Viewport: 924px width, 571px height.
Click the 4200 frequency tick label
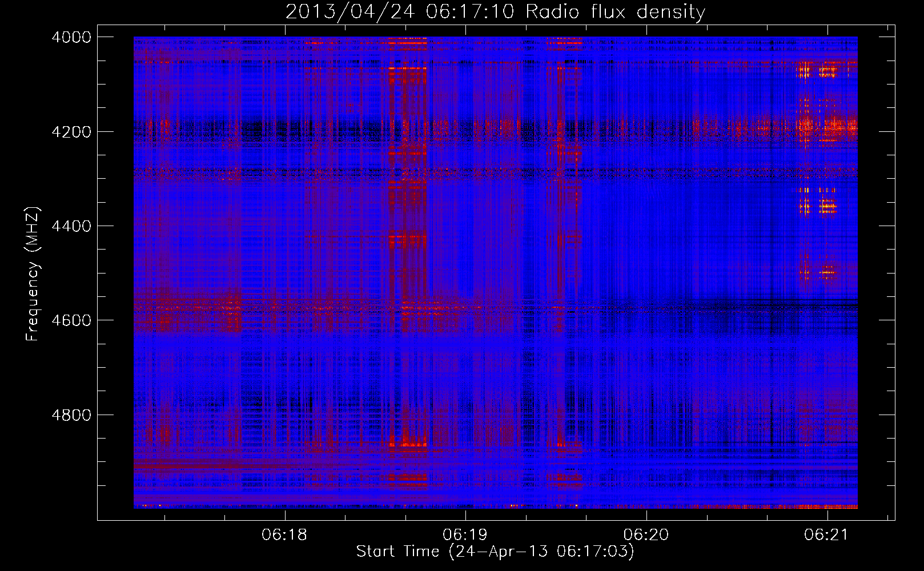tap(71, 131)
